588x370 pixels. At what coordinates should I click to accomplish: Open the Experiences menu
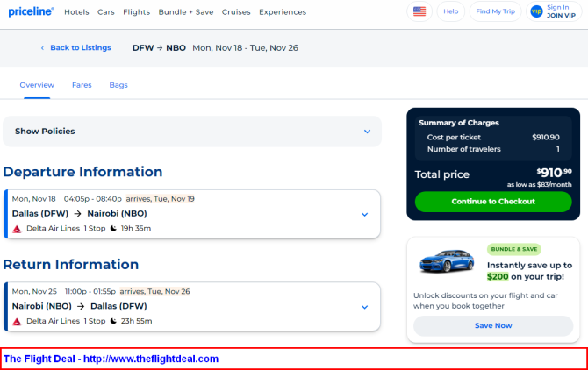(x=283, y=12)
